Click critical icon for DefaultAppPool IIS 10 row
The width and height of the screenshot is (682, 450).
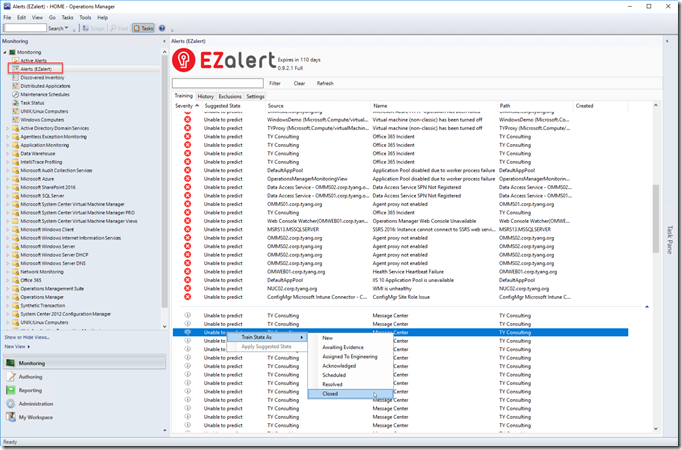pos(187,280)
